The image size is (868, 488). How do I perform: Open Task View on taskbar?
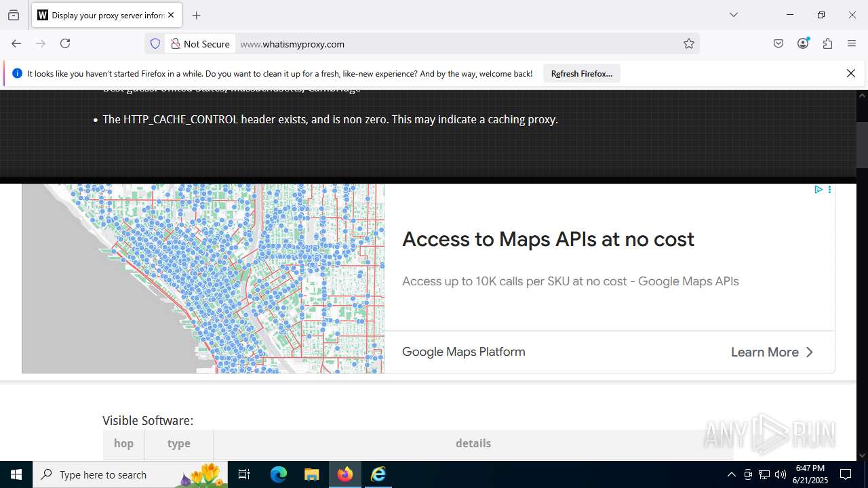(245, 474)
